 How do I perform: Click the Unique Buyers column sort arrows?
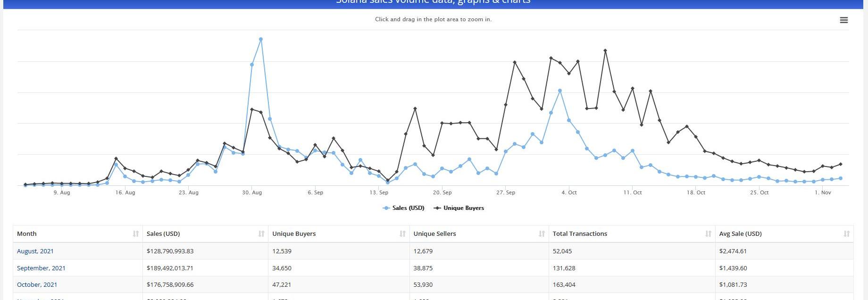(x=402, y=234)
